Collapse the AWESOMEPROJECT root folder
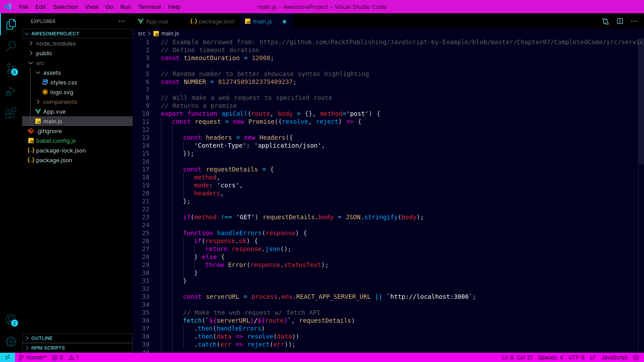 point(77,34)
